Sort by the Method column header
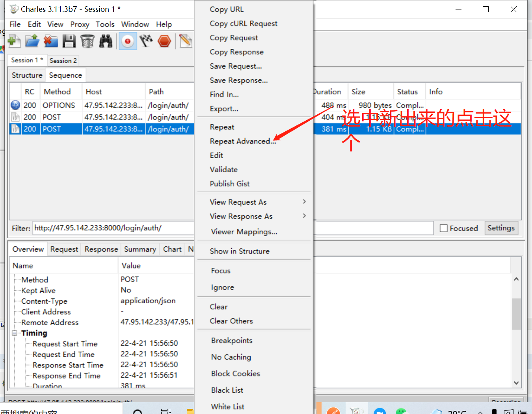Image resolution: width=532 pixels, height=414 pixels. [x=61, y=91]
